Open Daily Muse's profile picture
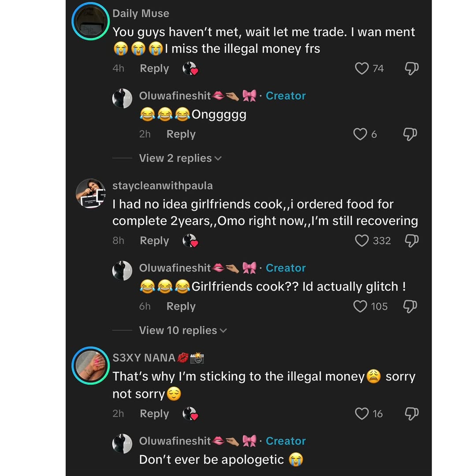476x476 pixels. [x=90, y=21]
